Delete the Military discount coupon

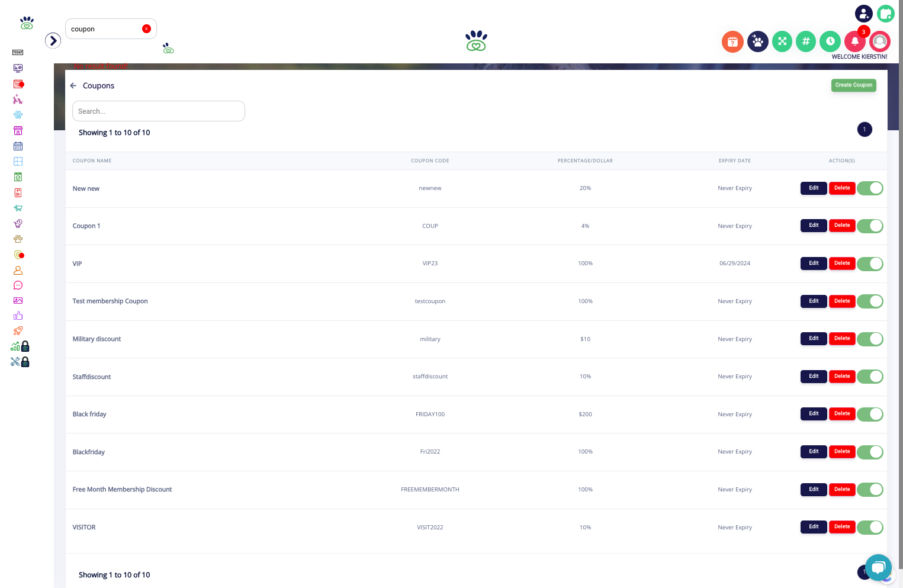pyautogui.click(x=842, y=339)
